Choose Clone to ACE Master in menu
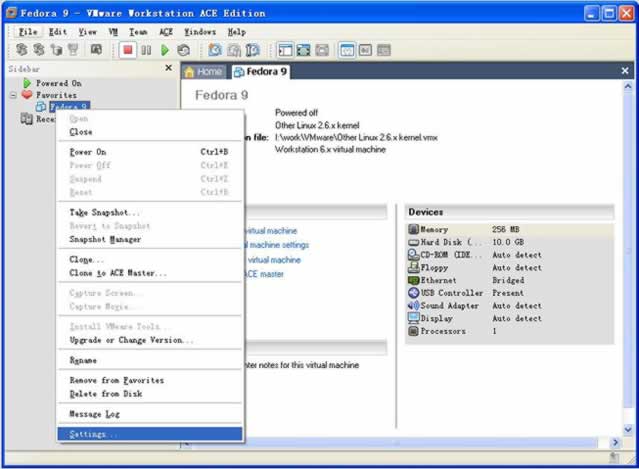The image size is (639, 469). [150, 273]
